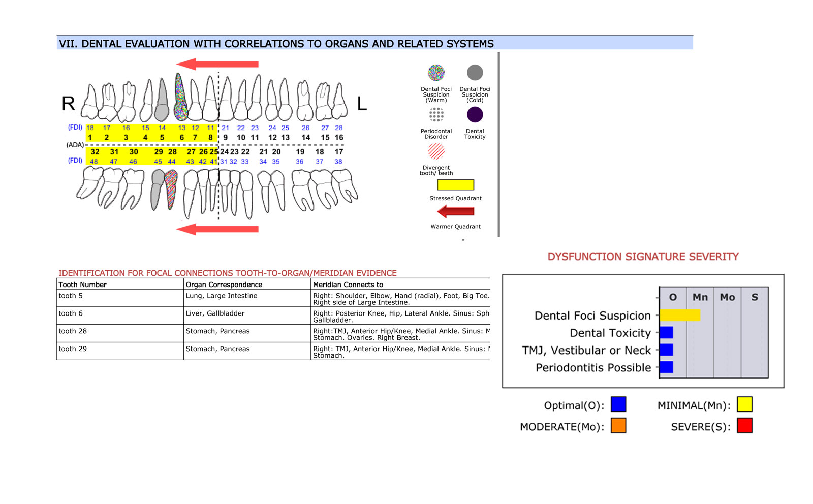This screenshot has width=813, height=504.
Task: Click the red Warmer Quadrant arrow in legend
Action: tap(455, 211)
